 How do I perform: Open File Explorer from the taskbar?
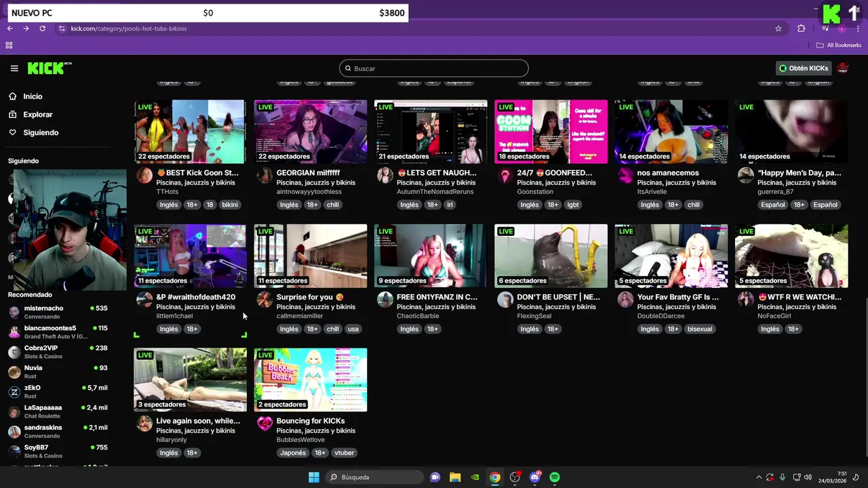[x=455, y=477]
